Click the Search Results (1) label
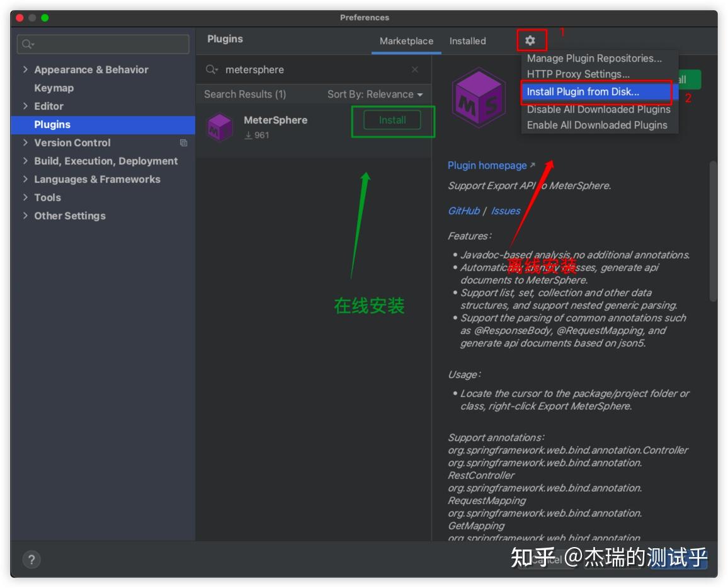728x588 pixels. click(245, 95)
